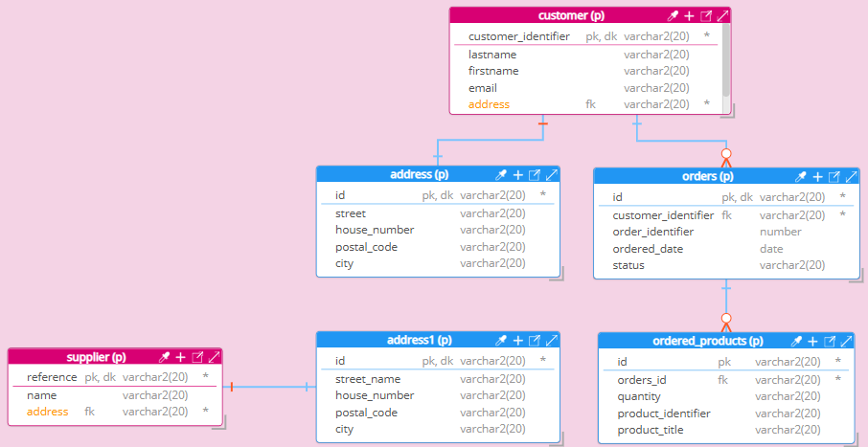The width and height of the screenshot is (868, 447).
Task: Expand the orders table with arrow icon
Action: pos(852,177)
